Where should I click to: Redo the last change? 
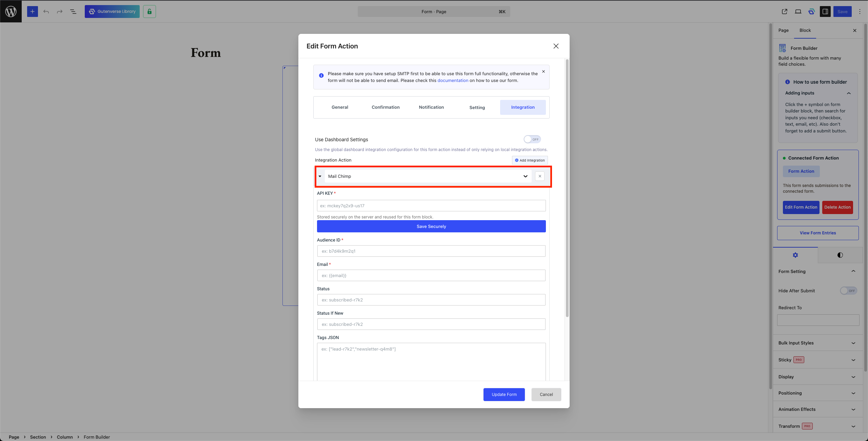click(x=60, y=12)
